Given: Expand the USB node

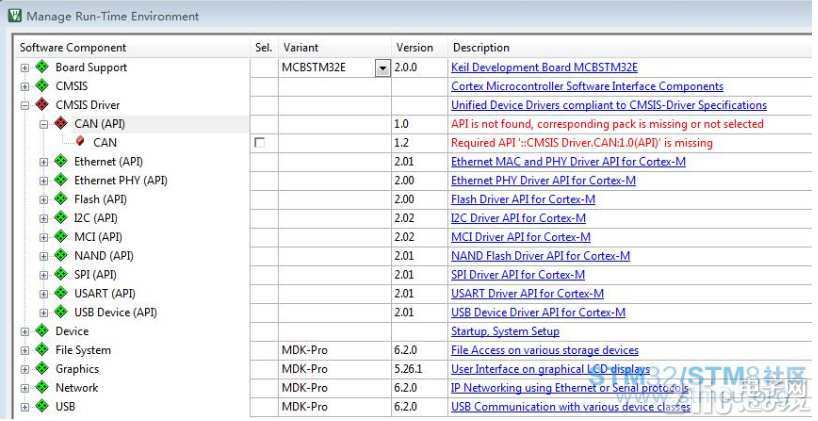Looking at the screenshot, I should [x=25, y=407].
